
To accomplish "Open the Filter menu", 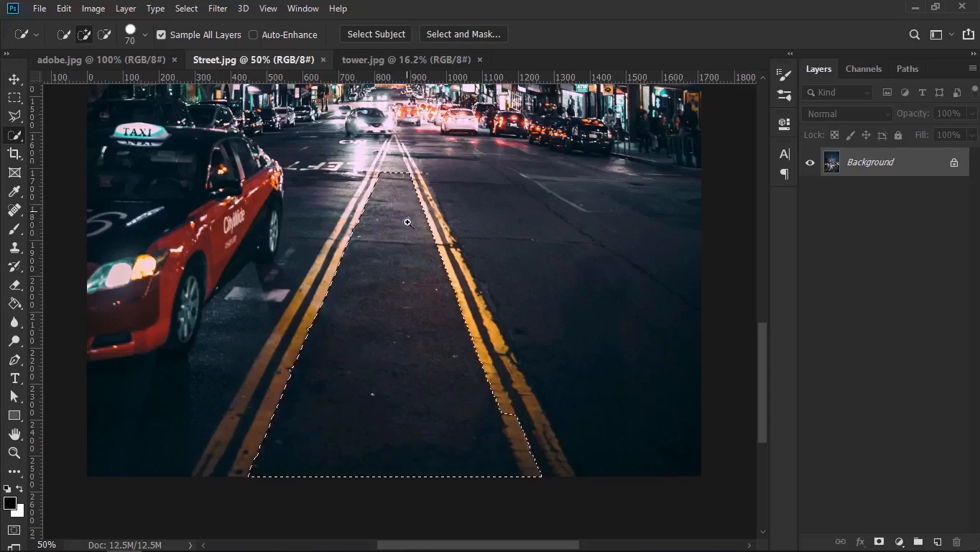I will coord(217,9).
